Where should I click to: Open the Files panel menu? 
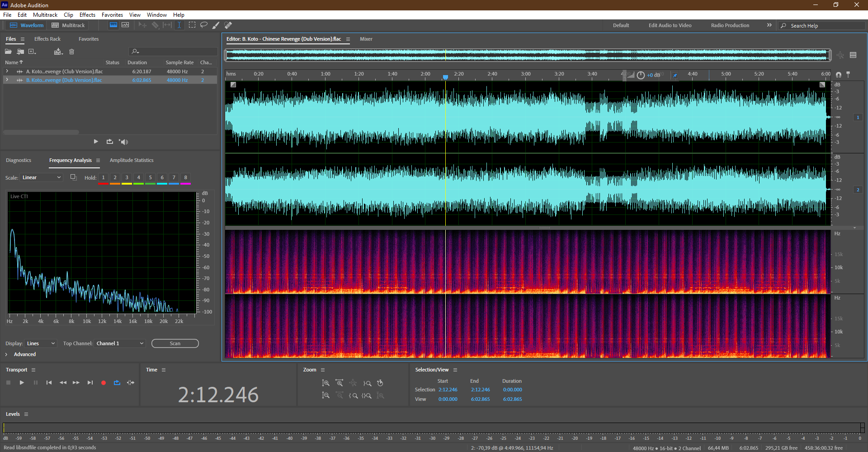(x=22, y=39)
